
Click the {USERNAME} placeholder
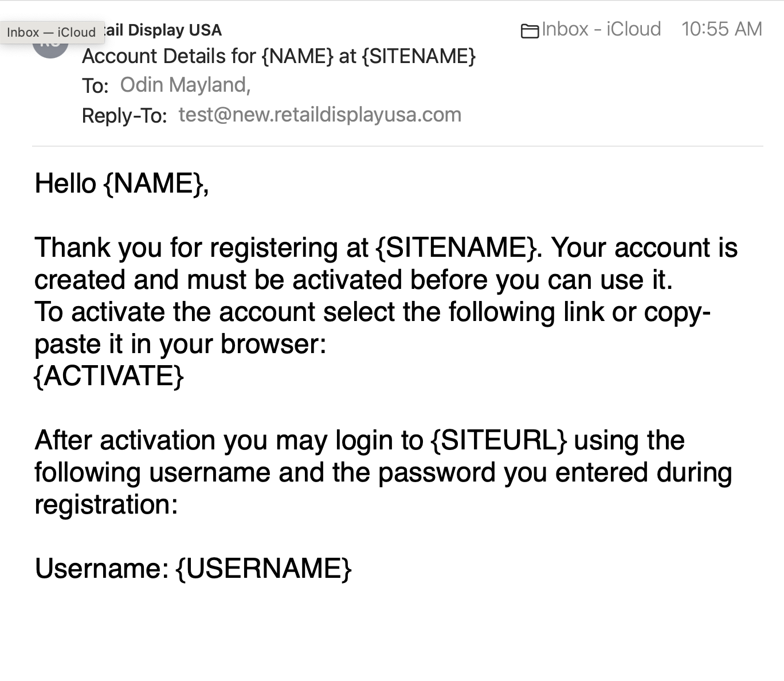coord(264,569)
